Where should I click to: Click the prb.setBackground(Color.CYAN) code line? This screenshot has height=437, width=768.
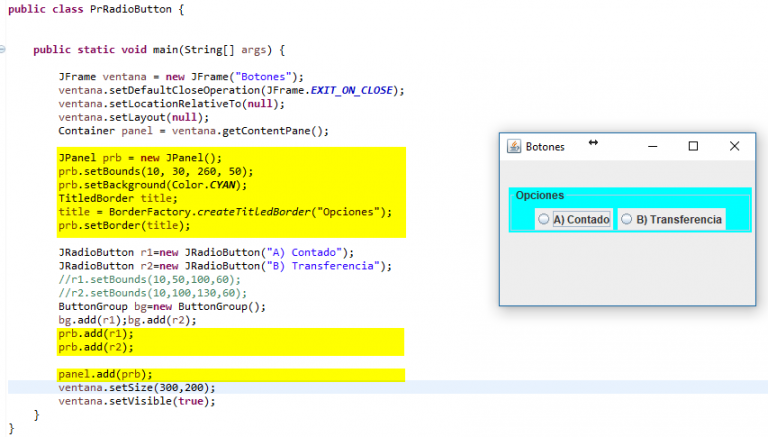pyautogui.click(x=151, y=184)
